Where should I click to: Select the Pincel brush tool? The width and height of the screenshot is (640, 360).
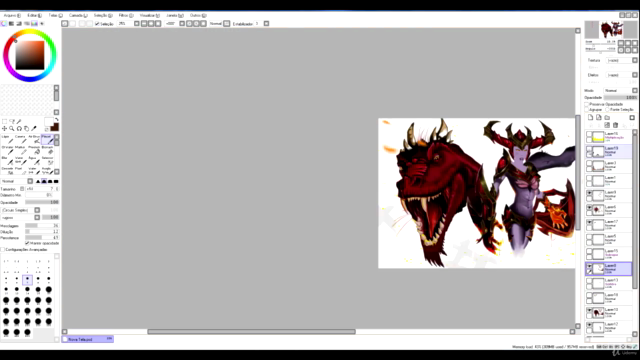point(47,139)
